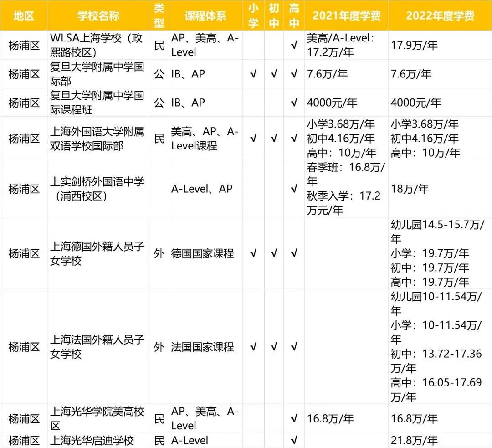492x448 pixels.
Task: Select the 复旦大学附属中学国际部 cell
Action: pos(98,74)
